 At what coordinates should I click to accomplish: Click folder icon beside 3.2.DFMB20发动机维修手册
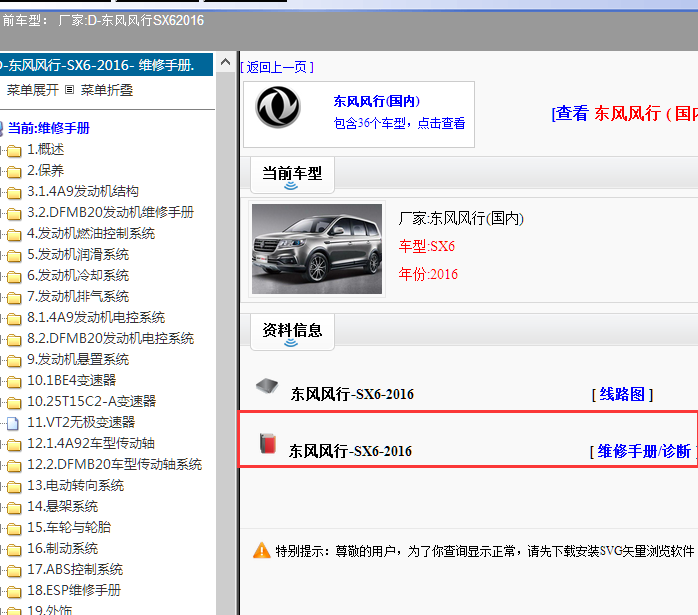pos(14,214)
